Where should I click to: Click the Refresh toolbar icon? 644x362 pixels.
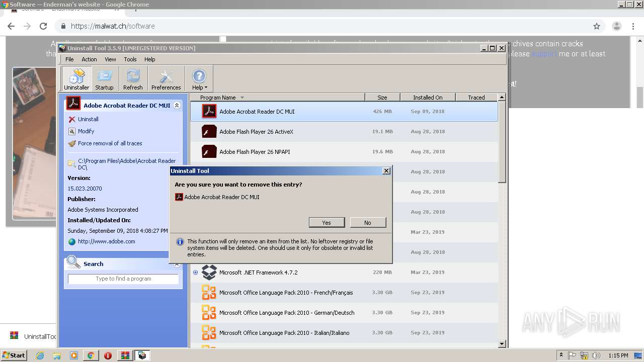(133, 79)
